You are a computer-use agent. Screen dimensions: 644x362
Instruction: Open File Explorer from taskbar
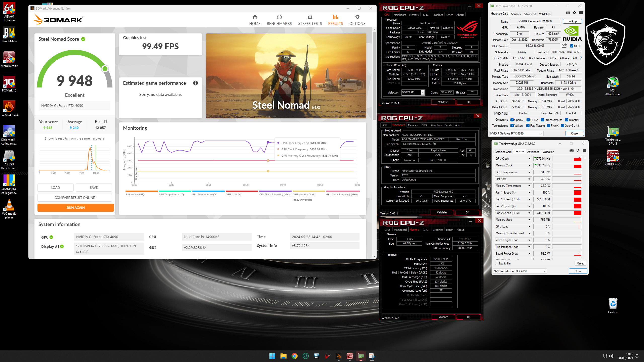pyautogui.click(x=283, y=356)
